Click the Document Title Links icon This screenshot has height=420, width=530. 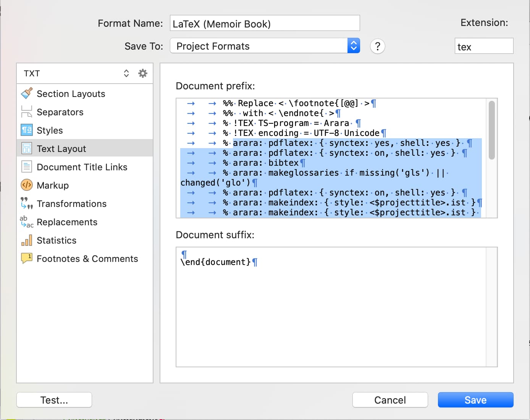pos(27,167)
